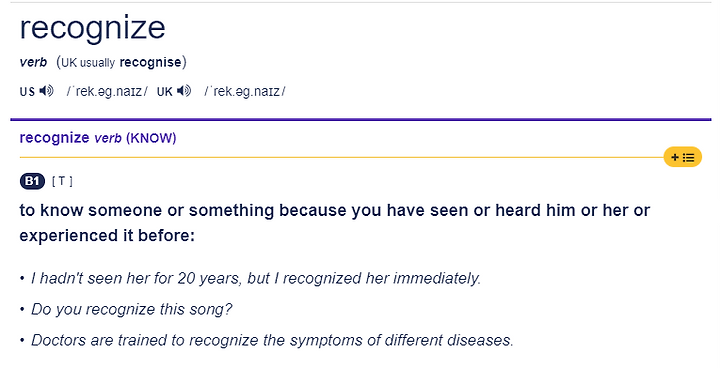Click the word 'experienced' in the definition
The image size is (720, 368).
coord(68,236)
